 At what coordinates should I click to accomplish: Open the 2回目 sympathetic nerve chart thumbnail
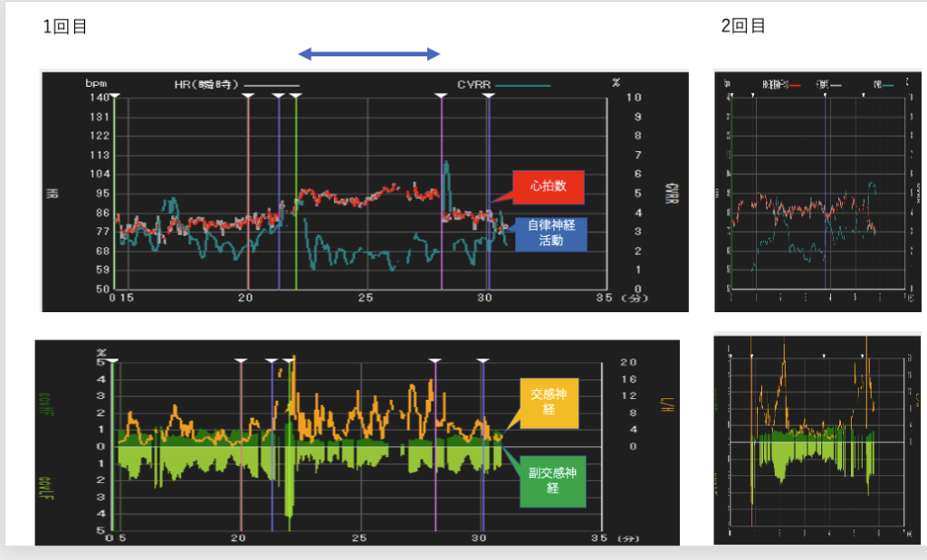(818, 439)
